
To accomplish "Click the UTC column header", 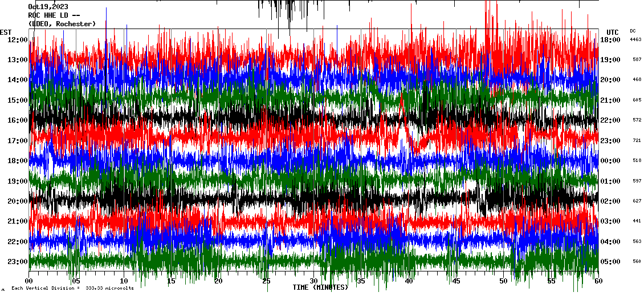I will tap(613, 32).
